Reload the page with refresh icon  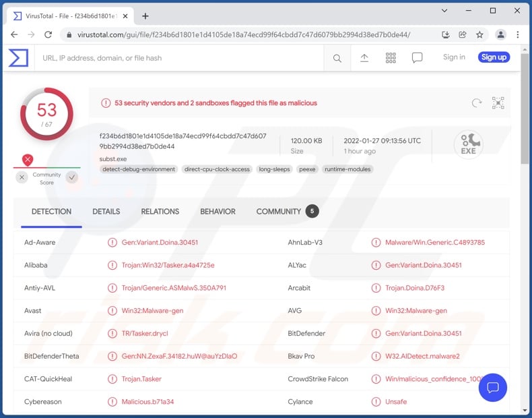click(x=48, y=34)
